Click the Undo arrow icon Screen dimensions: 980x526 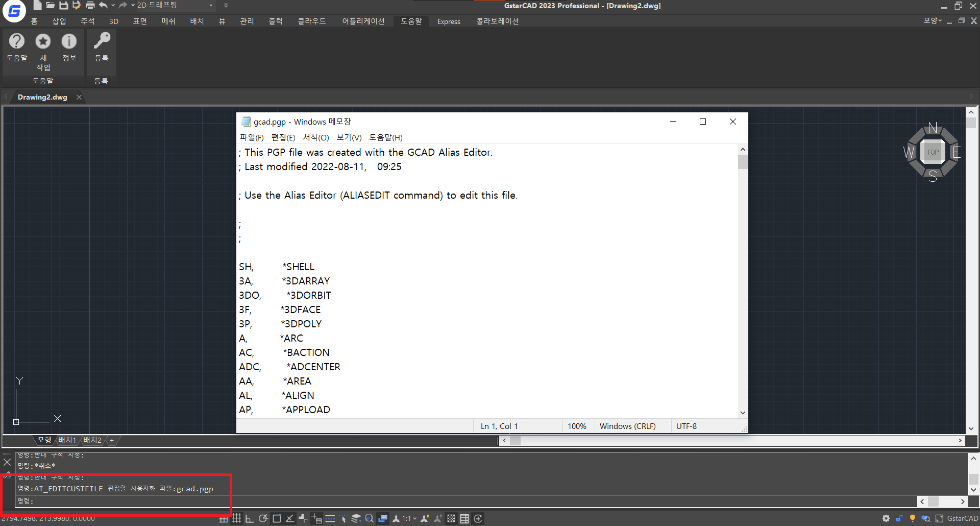tap(104, 5)
